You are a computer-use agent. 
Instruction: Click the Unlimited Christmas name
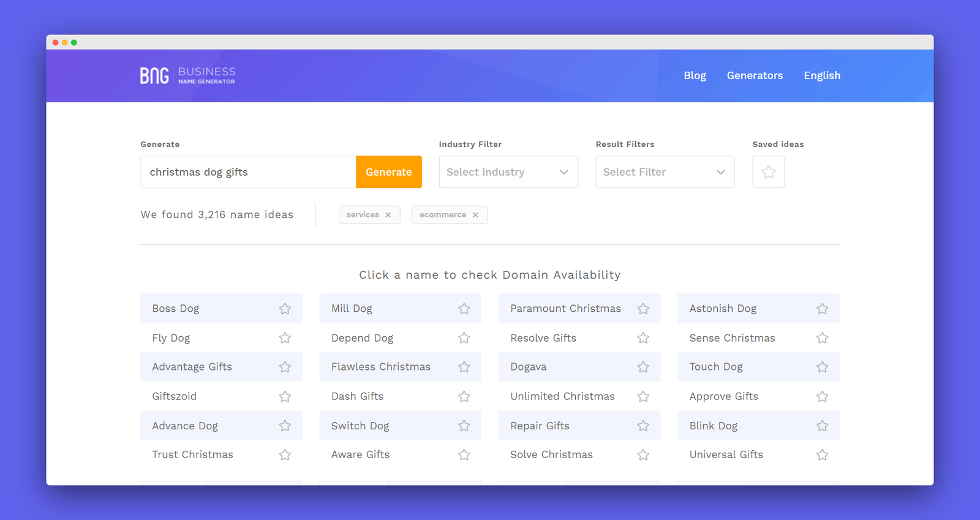pos(562,396)
